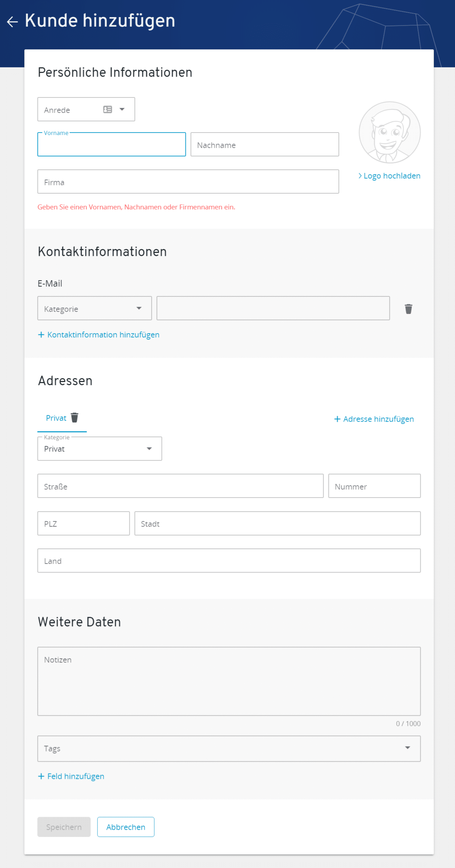Click plus icon beside Adresse hinzufügen
Image resolution: width=455 pixels, height=868 pixels.
pyautogui.click(x=337, y=419)
